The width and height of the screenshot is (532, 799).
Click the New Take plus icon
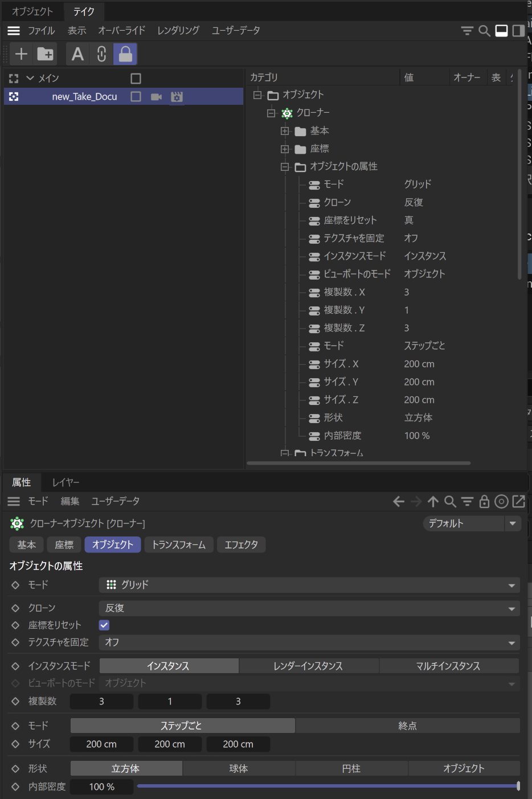pos(21,54)
